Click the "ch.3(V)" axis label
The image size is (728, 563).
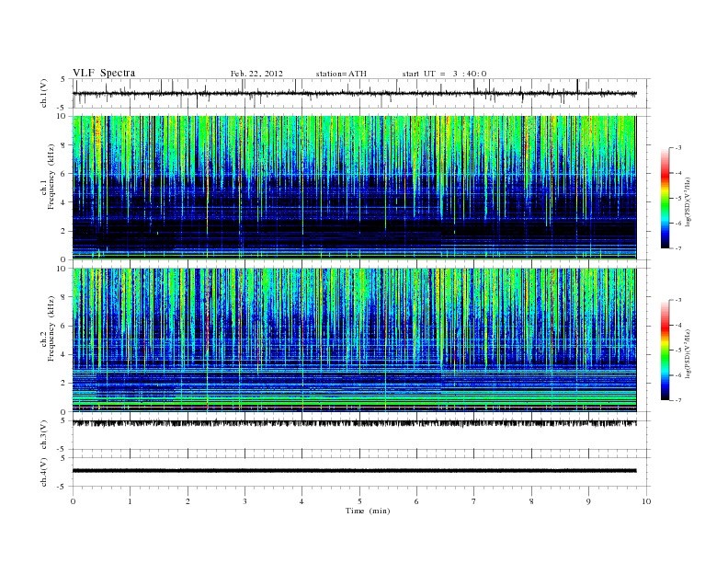click(x=43, y=435)
